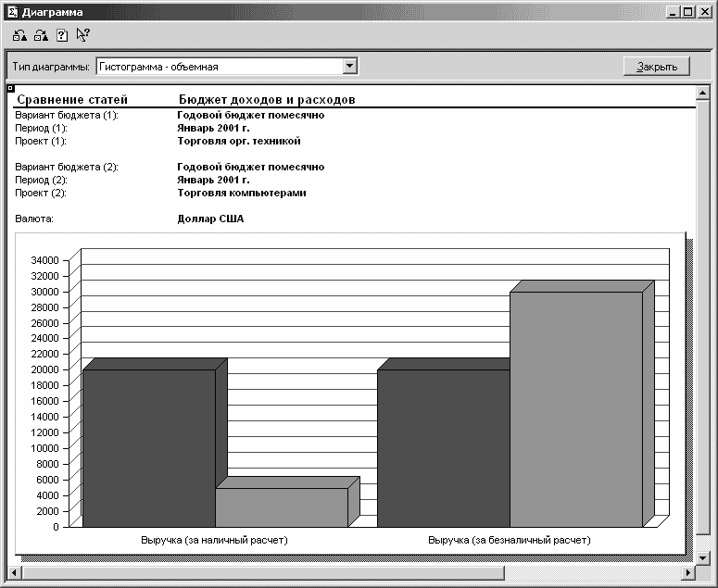718x588 pixels.
Task: Click the Закрыть button
Action: [657, 67]
